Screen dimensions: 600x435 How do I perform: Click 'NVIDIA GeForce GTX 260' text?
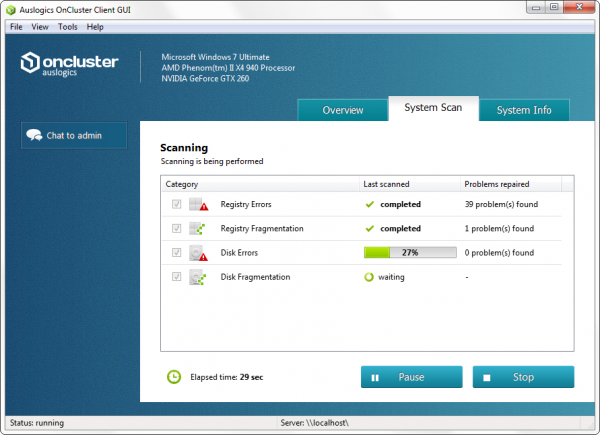click(205, 78)
